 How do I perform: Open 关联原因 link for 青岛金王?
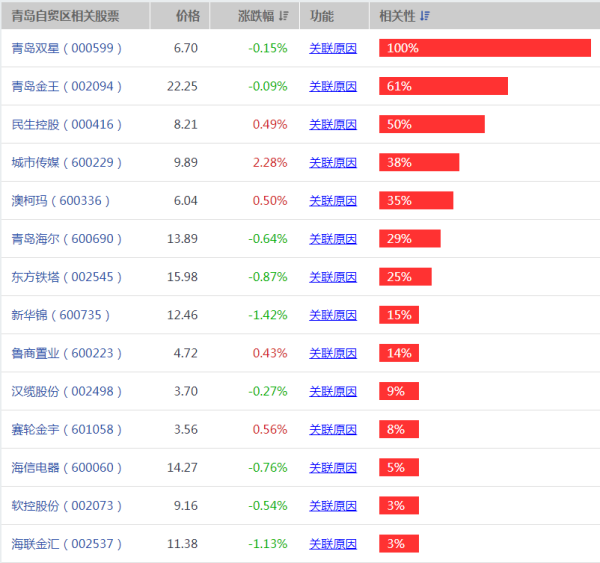coord(333,86)
